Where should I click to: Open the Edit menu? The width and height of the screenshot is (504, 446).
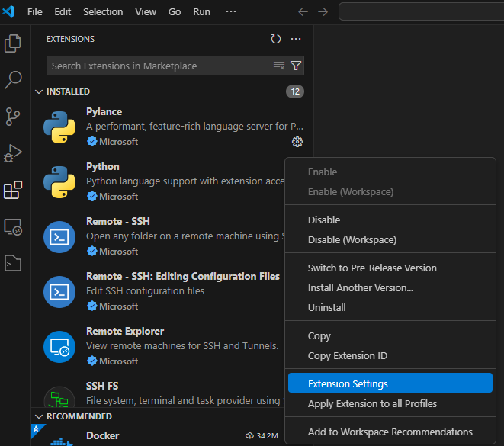(x=63, y=12)
